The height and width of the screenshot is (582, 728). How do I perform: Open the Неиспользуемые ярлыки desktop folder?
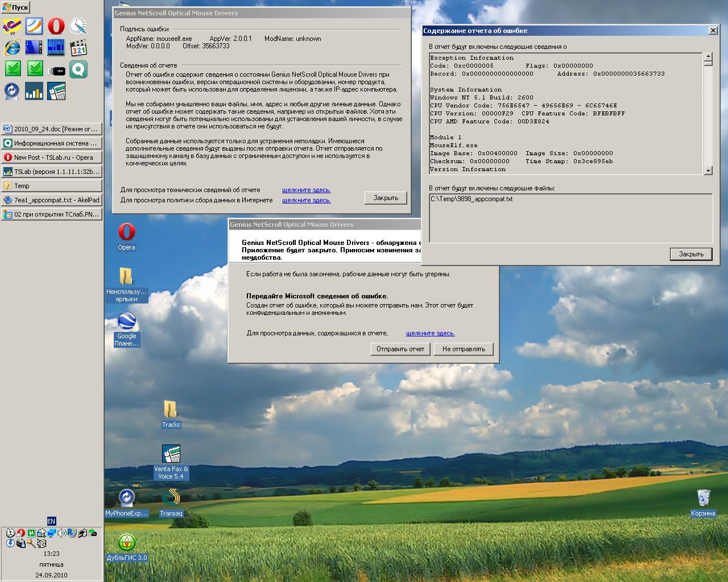click(x=126, y=285)
